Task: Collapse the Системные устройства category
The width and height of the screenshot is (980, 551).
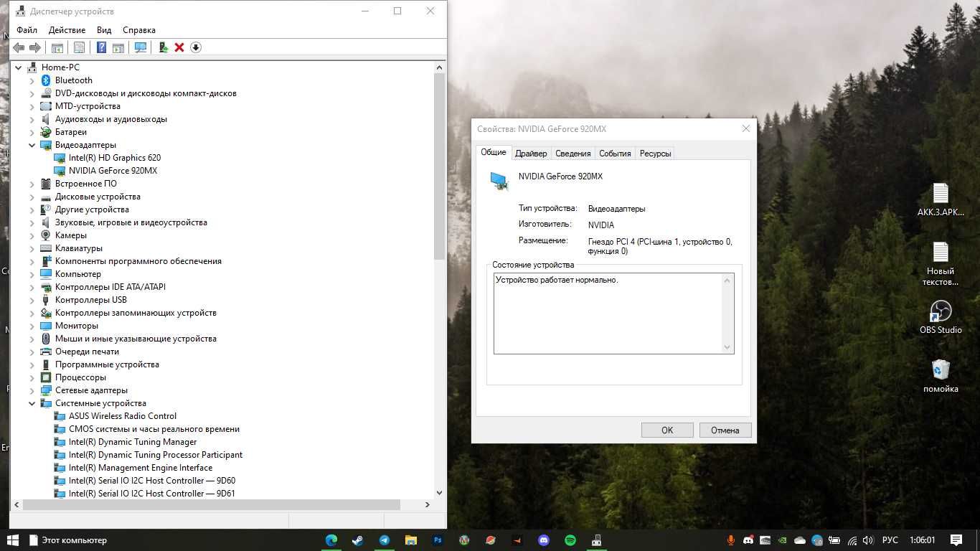Action: [32, 403]
